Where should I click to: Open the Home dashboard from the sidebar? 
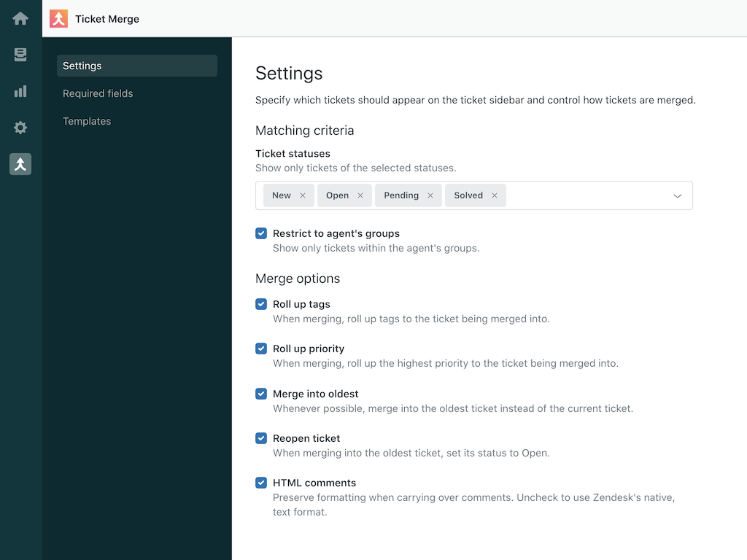tap(20, 18)
